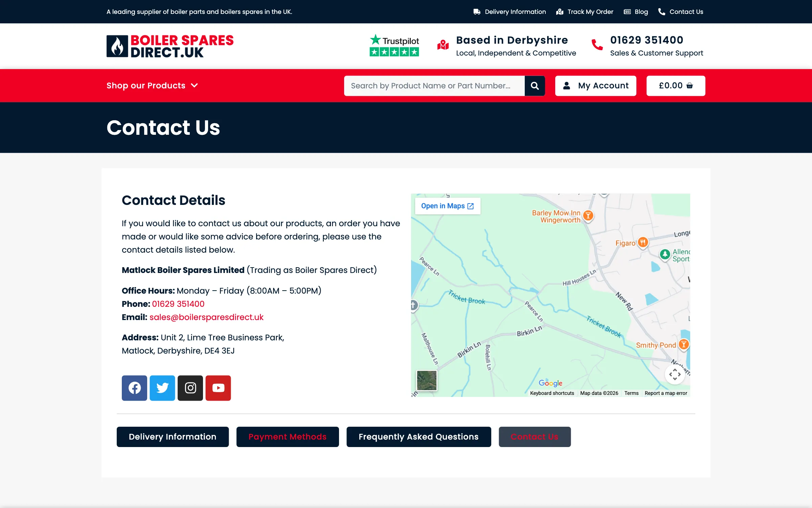This screenshot has width=812, height=508.
Task: Toggle satellite imagery thumbnail on map
Action: coord(427,380)
